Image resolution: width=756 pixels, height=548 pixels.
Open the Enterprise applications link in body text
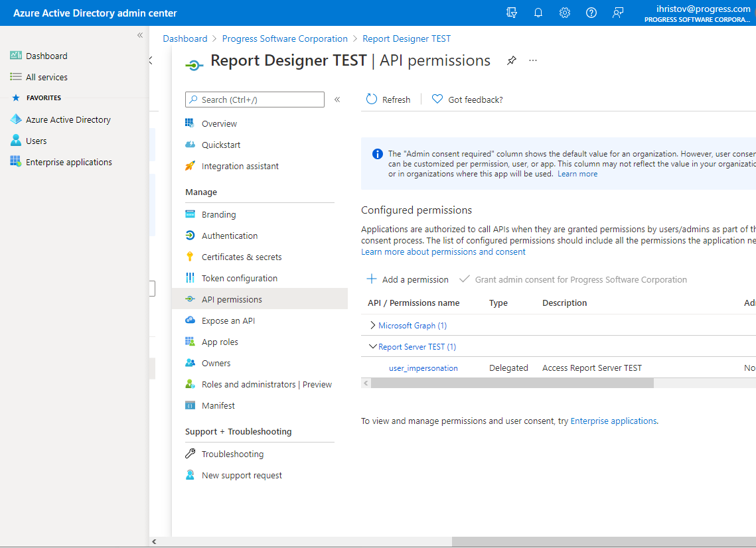(613, 421)
